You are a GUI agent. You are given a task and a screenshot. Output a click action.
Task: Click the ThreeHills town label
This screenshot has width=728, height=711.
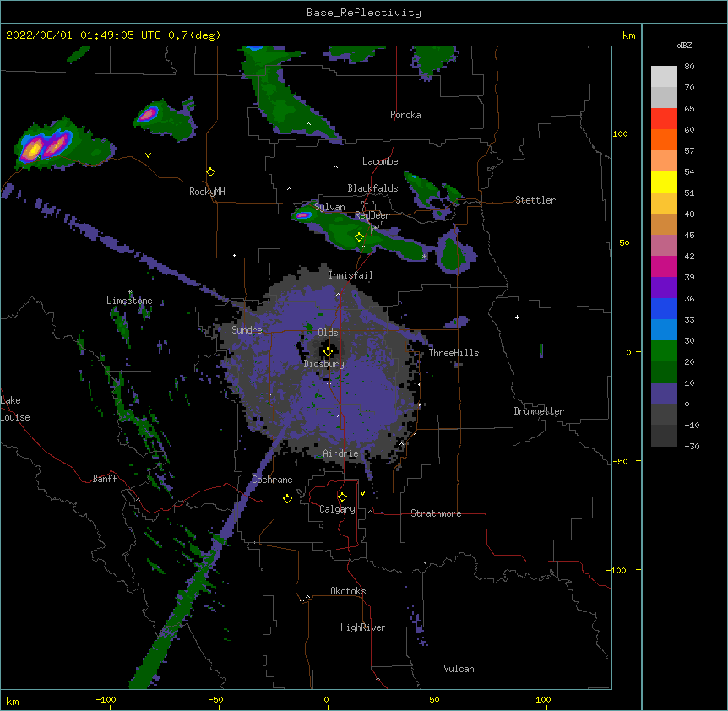point(454,353)
